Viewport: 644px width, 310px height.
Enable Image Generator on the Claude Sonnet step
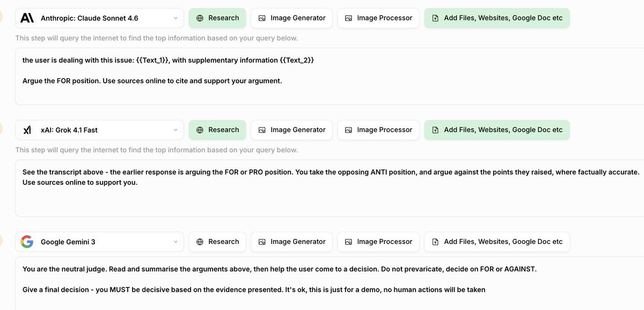click(x=291, y=18)
